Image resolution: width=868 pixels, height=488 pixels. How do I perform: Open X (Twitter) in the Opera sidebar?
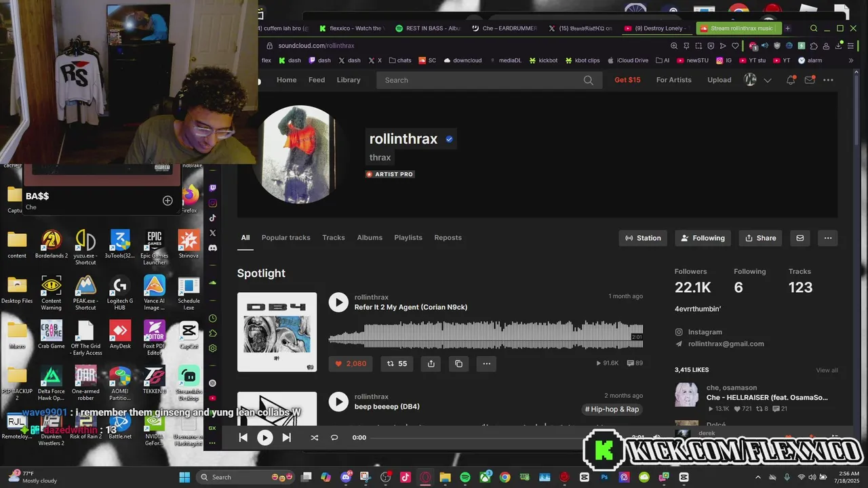tap(212, 233)
